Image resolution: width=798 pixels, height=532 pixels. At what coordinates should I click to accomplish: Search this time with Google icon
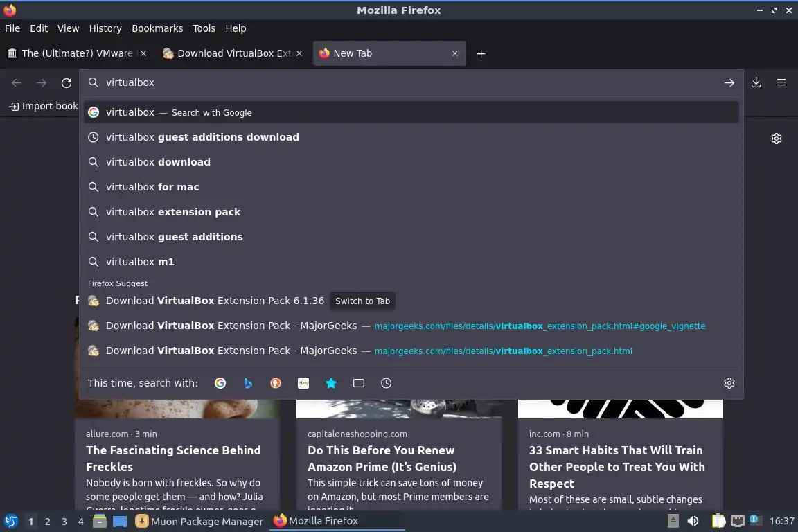[220, 383]
